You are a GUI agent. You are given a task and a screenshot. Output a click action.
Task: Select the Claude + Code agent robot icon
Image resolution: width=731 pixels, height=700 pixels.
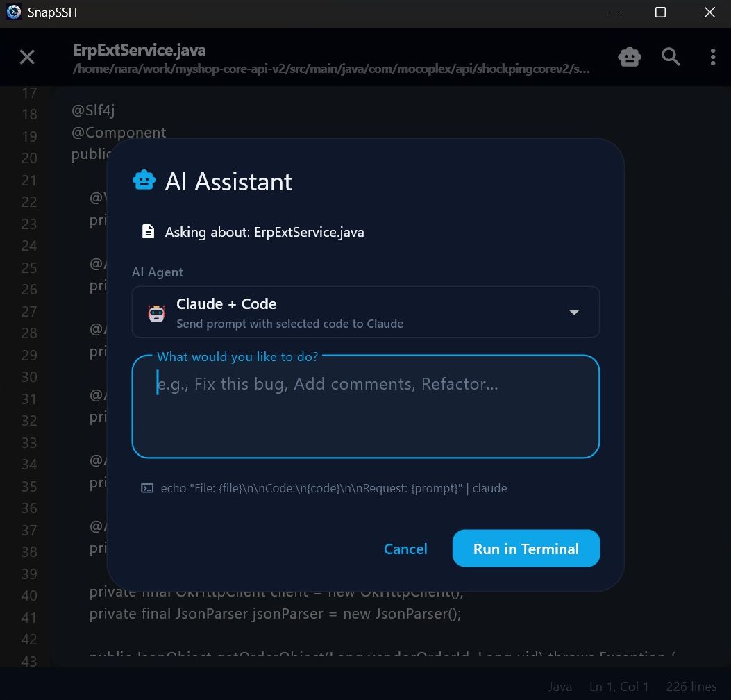(156, 312)
